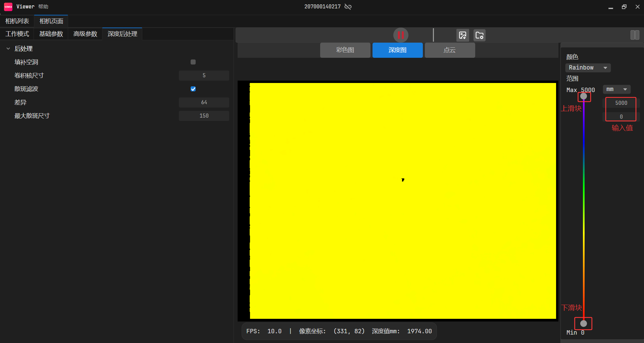644x343 pixels.
Task: Click the 范围 label
Action: click(572, 79)
